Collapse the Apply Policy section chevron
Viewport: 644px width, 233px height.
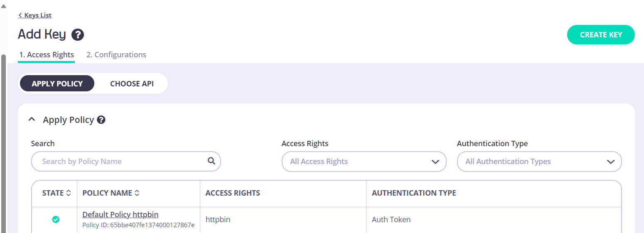tap(32, 120)
